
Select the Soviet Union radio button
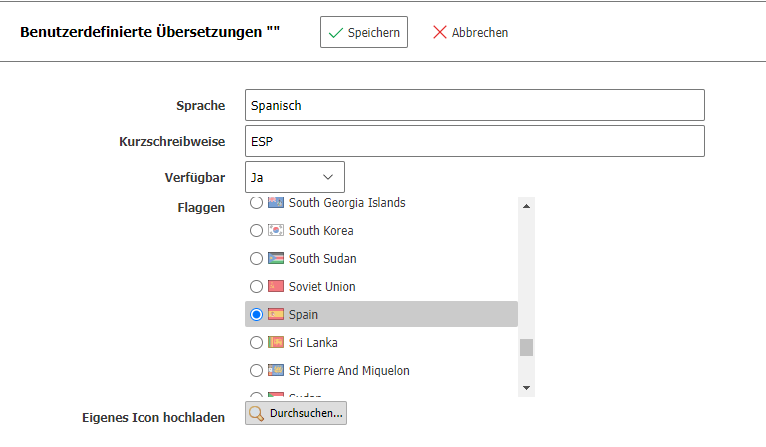[x=257, y=287]
